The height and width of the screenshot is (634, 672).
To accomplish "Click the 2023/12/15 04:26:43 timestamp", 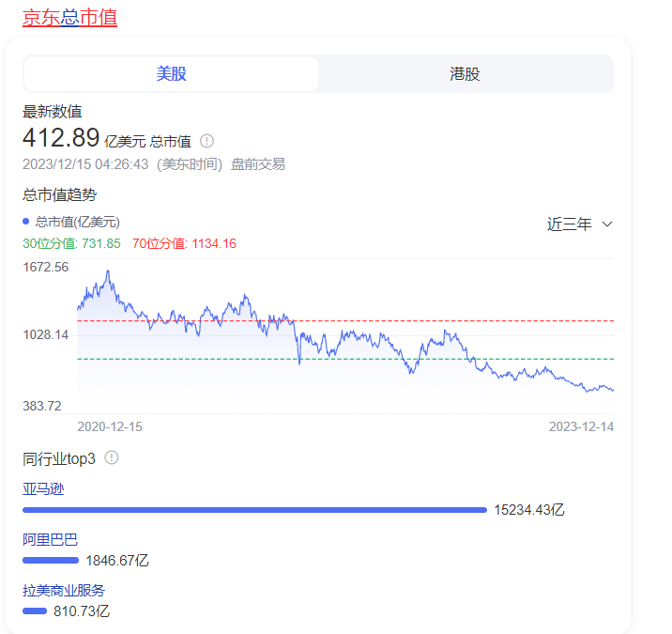I will tap(85, 163).
